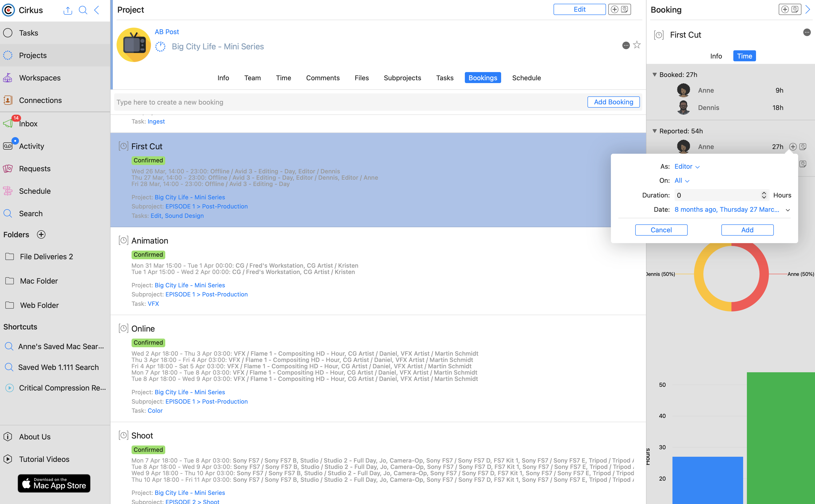Viewport: 815px width, 504px height.
Task: Select the Info tab in Booking panel
Action: [x=716, y=56]
